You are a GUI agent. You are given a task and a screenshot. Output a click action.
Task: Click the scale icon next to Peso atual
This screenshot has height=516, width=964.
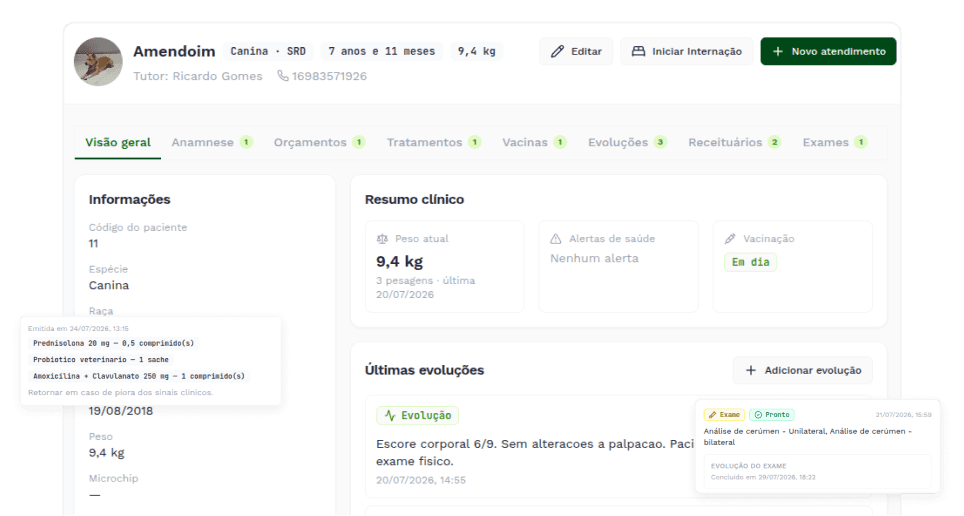[x=382, y=239]
